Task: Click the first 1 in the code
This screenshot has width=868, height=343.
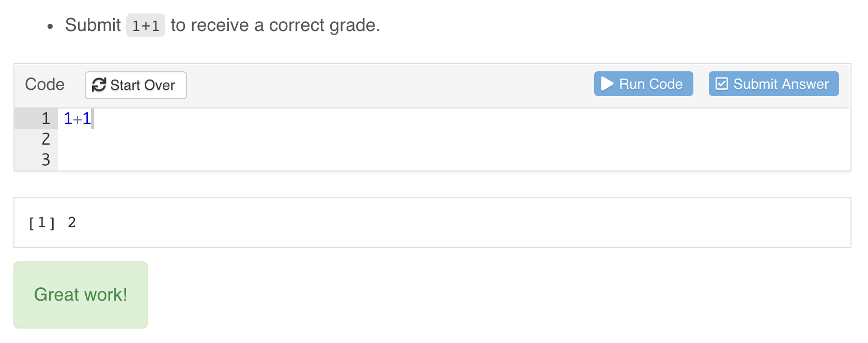Action: pos(68,119)
